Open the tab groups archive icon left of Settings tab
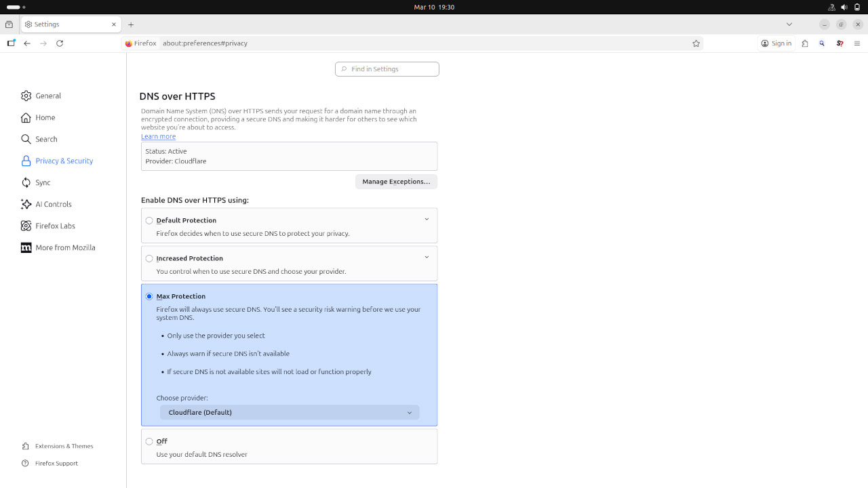This screenshot has height=488, width=868. click(9, 24)
